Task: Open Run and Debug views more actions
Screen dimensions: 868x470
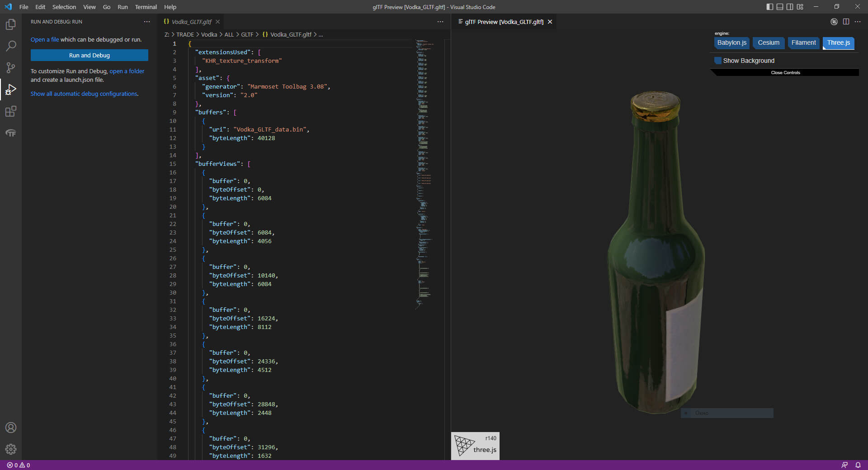Action: 147,22
